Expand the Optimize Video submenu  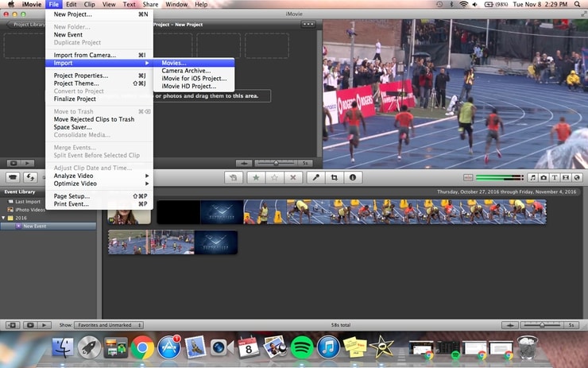coord(99,184)
